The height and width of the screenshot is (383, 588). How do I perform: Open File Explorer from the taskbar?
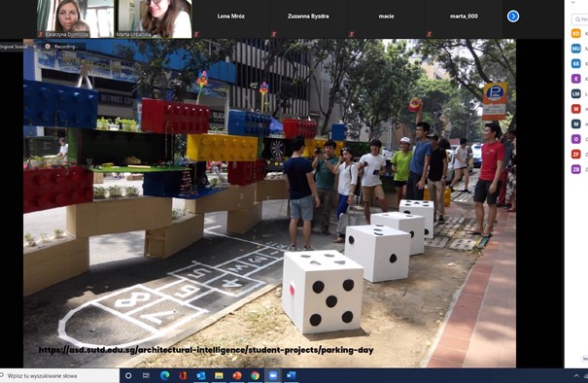(x=219, y=375)
